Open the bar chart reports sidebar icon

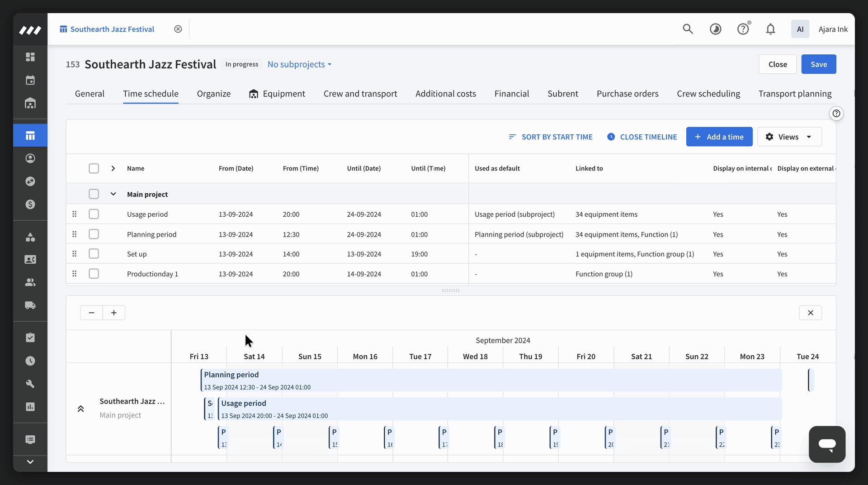coord(30,407)
